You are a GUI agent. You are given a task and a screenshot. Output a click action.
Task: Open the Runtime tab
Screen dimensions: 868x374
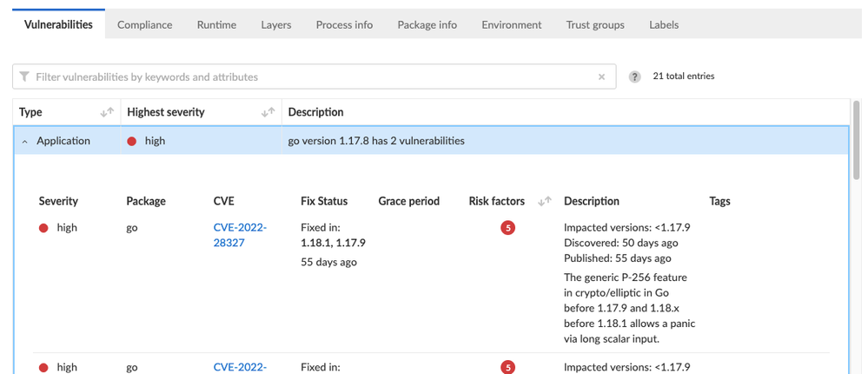tap(216, 24)
